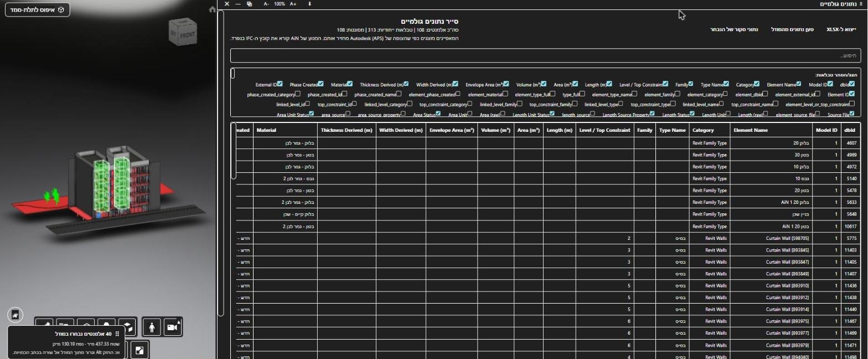Image resolution: width=868 pixels, height=359 pixels.
Task: Click Revit Walls cell in row 5775
Action: 710,238
